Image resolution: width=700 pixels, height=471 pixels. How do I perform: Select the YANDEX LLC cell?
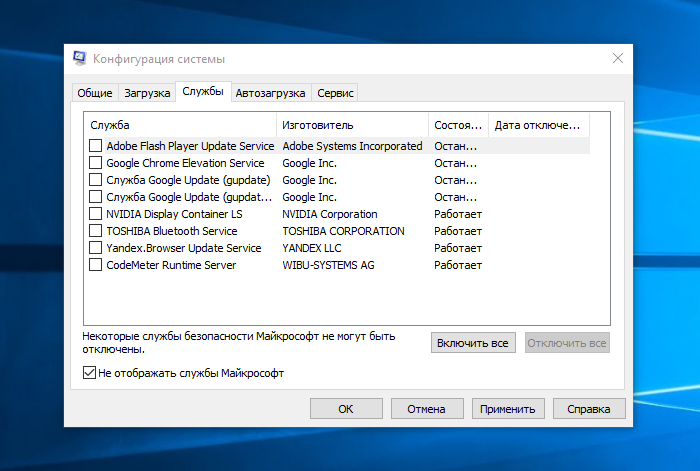[312, 248]
